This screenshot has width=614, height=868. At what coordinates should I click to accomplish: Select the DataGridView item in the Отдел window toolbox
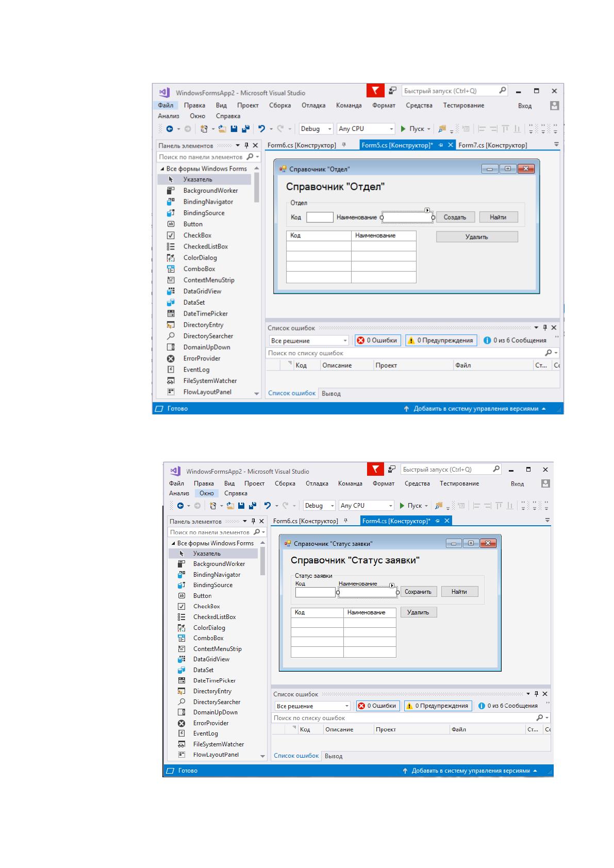coord(202,291)
